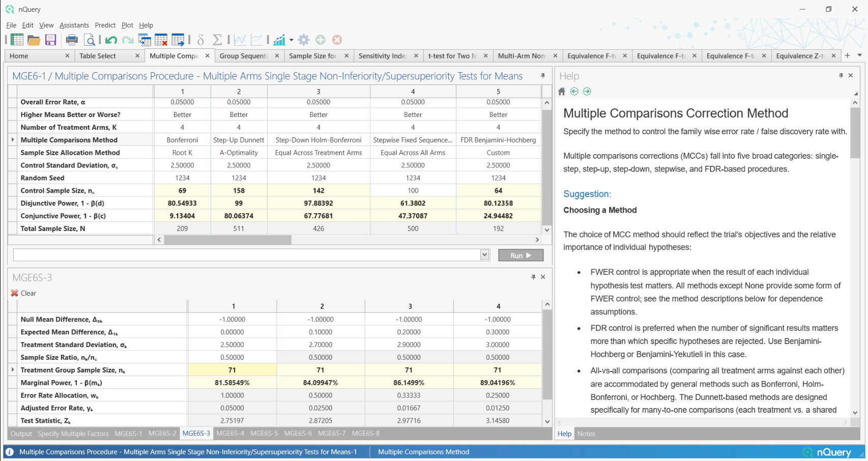The height and width of the screenshot is (461, 868).
Task: Open print preview magnifier icon
Action: [x=90, y=40]
